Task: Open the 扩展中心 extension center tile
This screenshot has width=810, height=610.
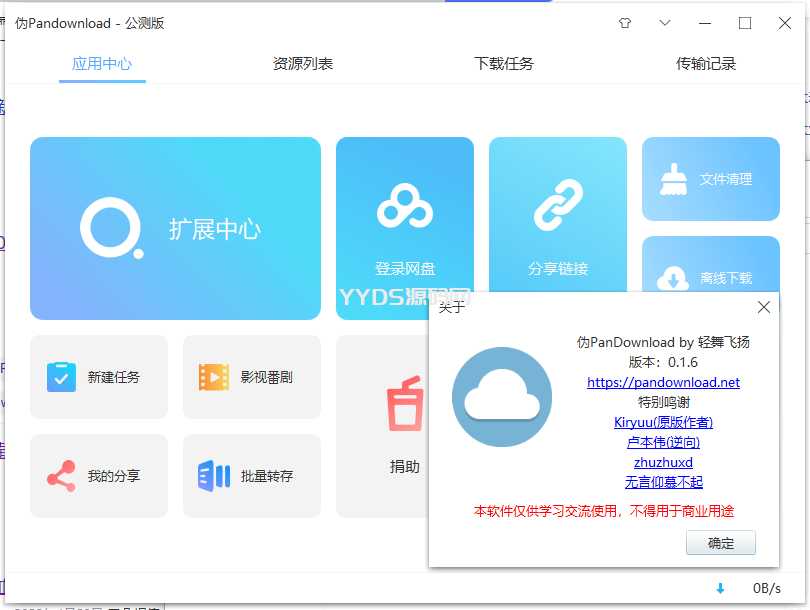Action: point(175,228)
